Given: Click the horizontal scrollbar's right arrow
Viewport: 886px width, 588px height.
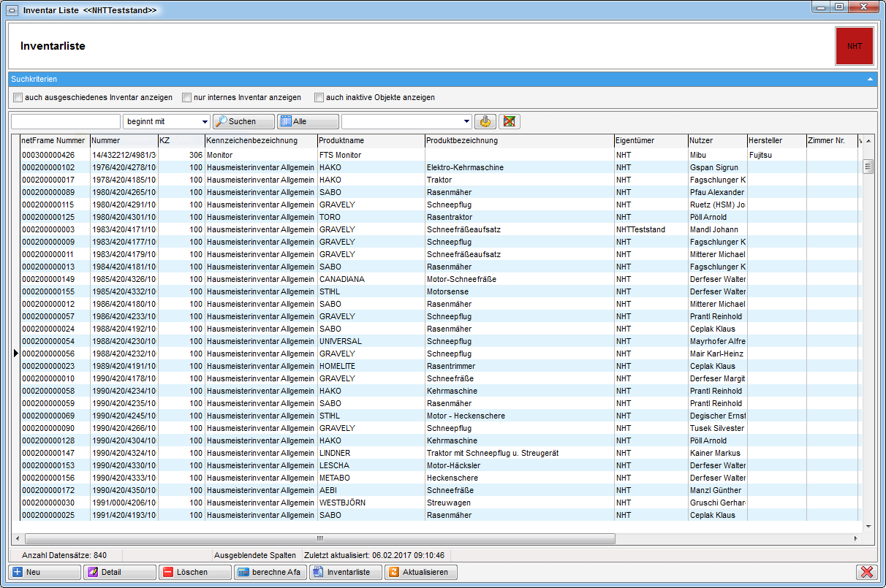Looking at the screenshot, I should (856, 538).
